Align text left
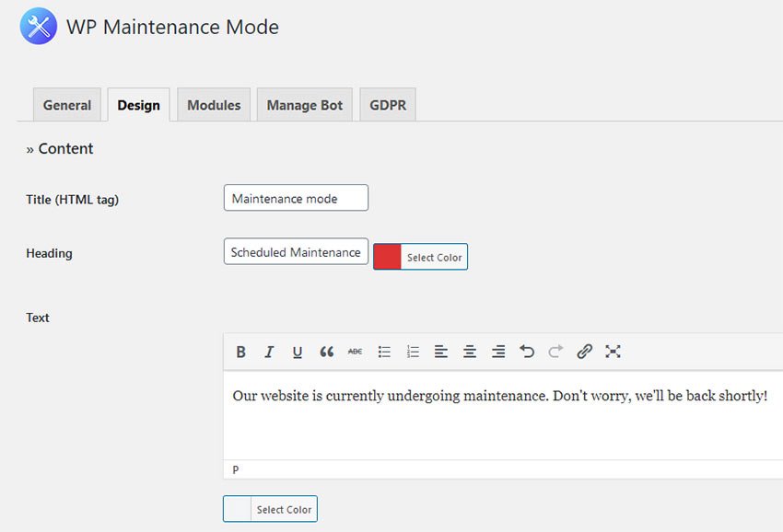Screen dimensions: 783x532 coord(441,352)
